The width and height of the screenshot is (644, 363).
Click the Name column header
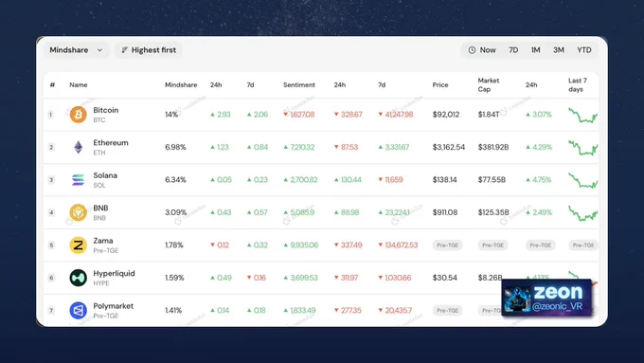point(79,85)
